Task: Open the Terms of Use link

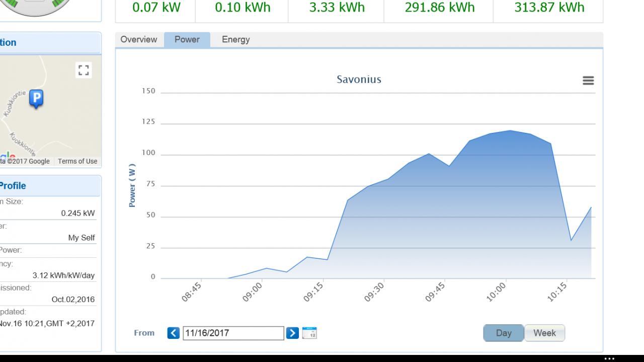Action: tap(77, 161)
